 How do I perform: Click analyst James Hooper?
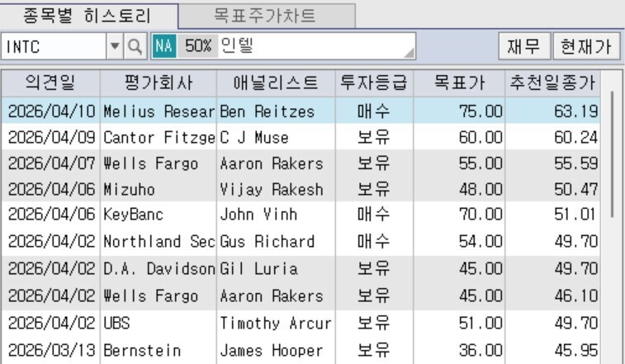pyautogui.click(x=272, y=351)
